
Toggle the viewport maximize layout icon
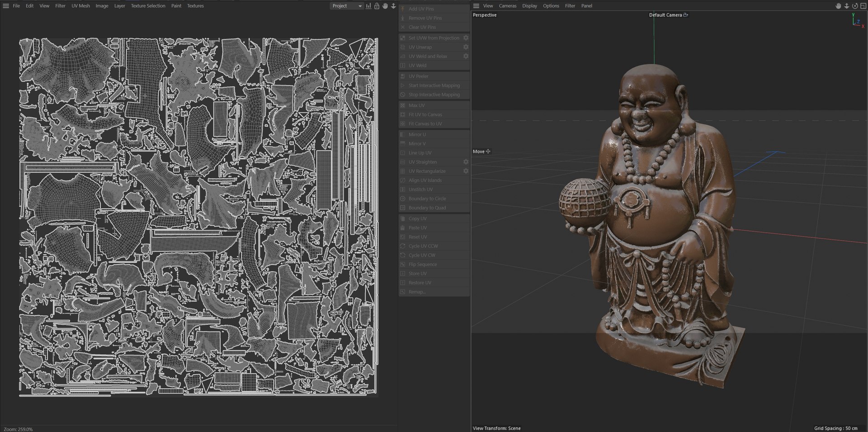[863, 6]
